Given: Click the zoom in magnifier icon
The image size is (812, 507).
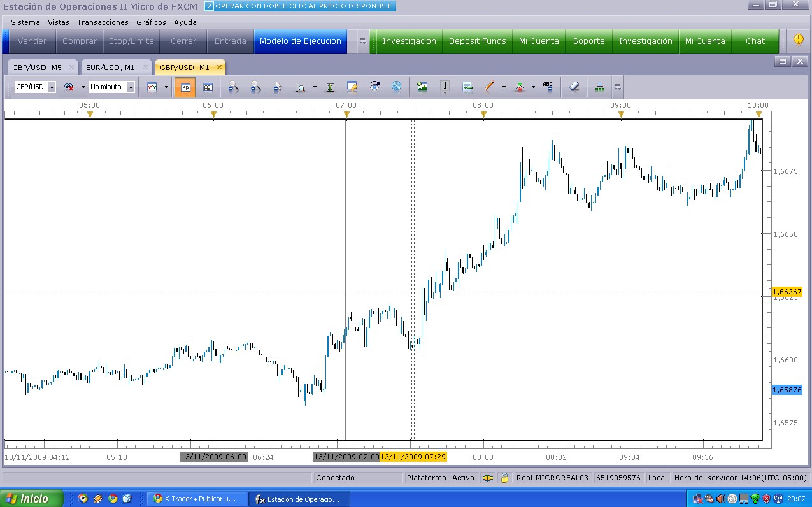Looking at the screenshot, I should pyautogui.click(x=233, y=87).
